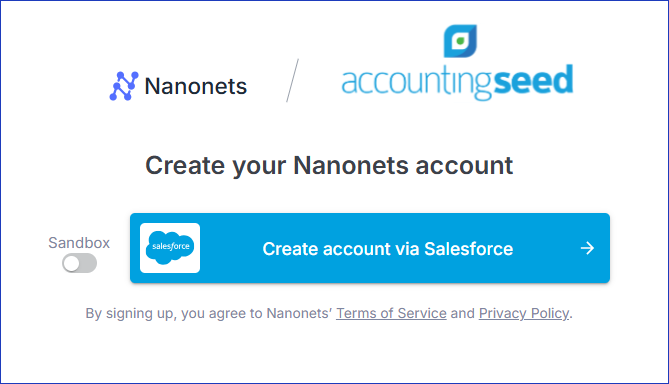The width and height of the screenshot is (669, 384).
Task: Click the white knob of the Sandbox switch
Action: click(x=71, y=263)
